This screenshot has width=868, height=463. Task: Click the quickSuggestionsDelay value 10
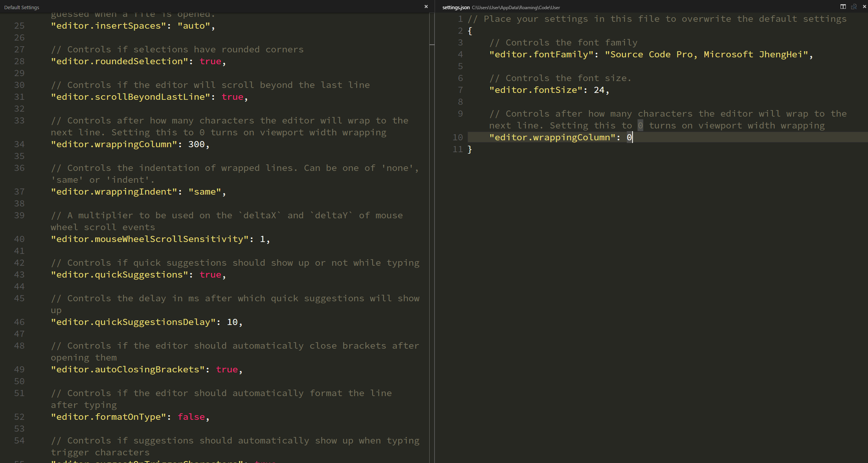pyautogui.click(x=232, y=322)
